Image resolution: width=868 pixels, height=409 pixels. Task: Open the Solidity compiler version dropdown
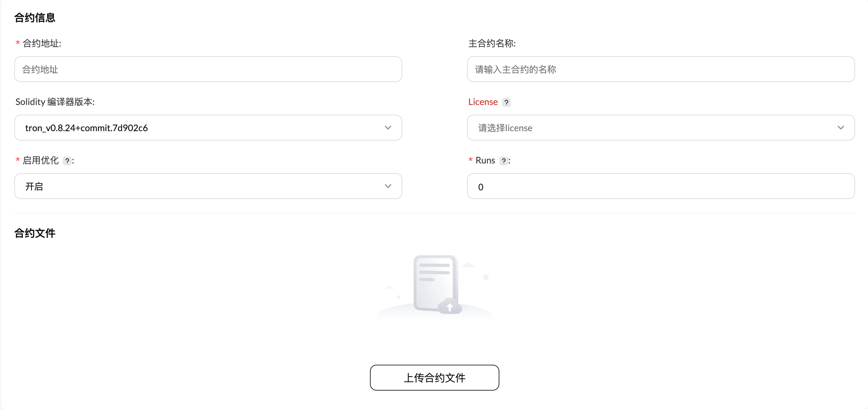pyautogui.click(x=208, y=128)
